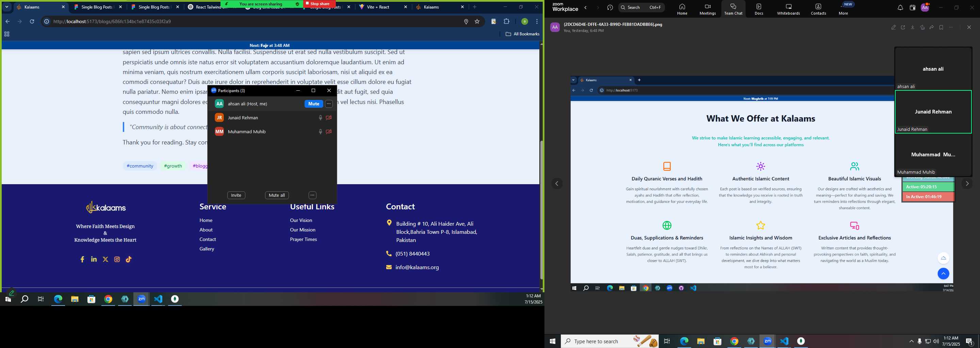The width and height of the screenshot is (980, 348).
Task: Open Home in Zoom Workplace
Action: click(682, 9)
